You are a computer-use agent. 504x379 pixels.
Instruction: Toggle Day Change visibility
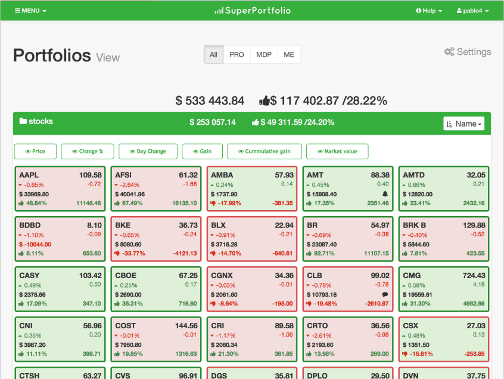[148, 151]
